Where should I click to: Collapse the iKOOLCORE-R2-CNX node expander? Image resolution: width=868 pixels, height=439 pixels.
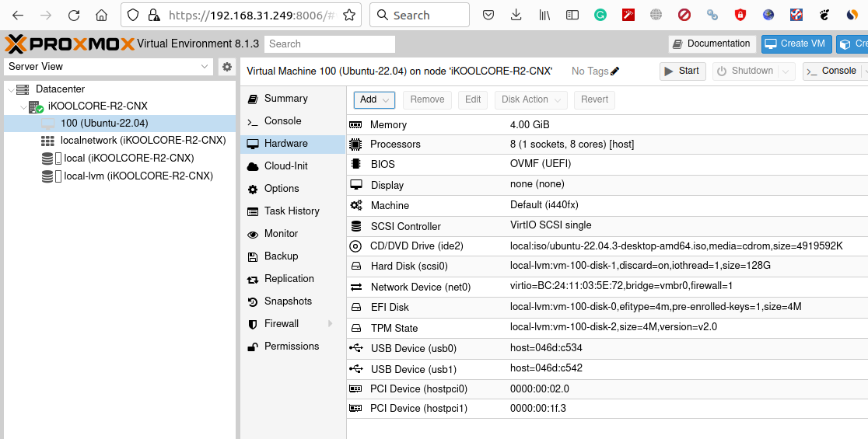tap(23, 106)
